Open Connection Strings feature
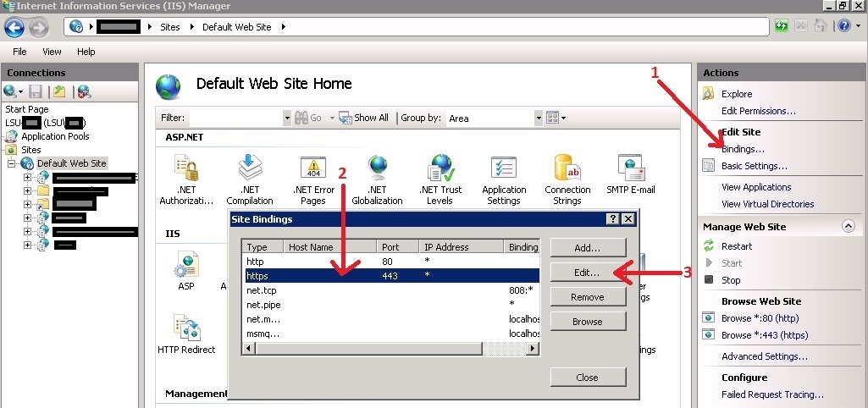Screen dimensions: 868x408 pyautogui.click(x=567, y=179)
